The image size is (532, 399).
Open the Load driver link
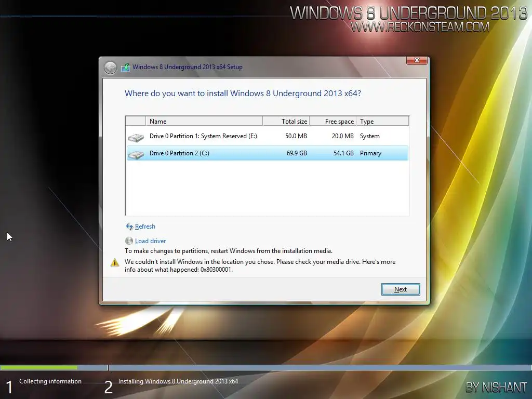click(150, 241)
